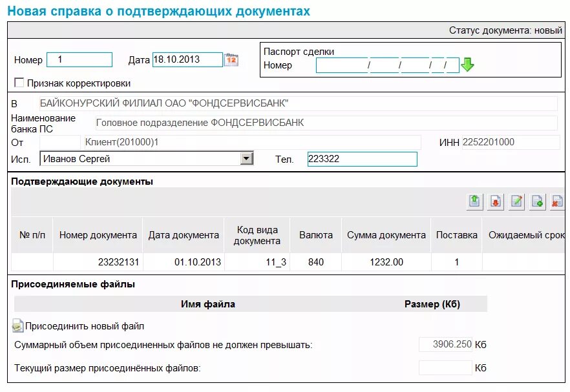This screenshot has height=392, width=570.
Task: Click the Текущий размер присоединённых файлов value field
Action: [445, 367]
